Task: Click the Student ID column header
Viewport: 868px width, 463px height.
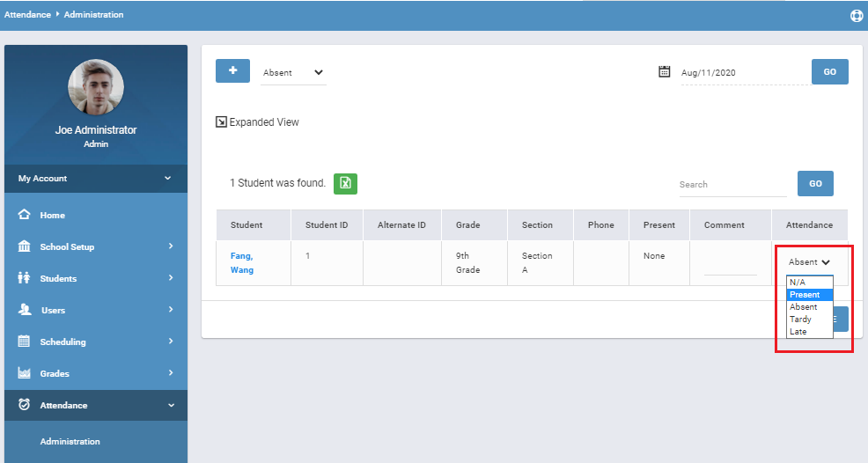Action: tap(327, 224)
